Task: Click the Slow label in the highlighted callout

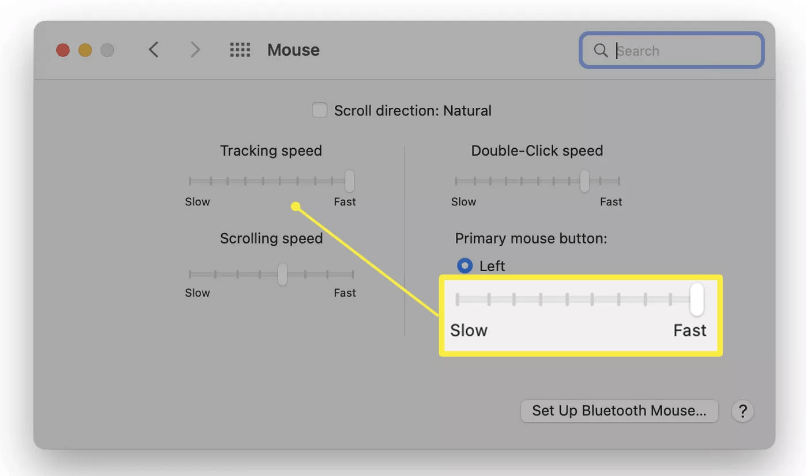Action: point(469,330)
